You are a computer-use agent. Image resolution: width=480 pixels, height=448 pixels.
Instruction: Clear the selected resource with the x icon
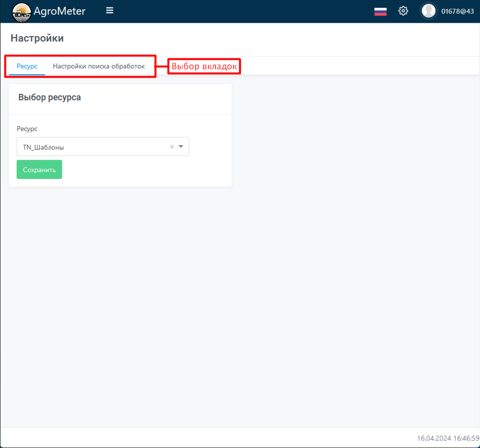pyautogui.click(x=172, y=147)
